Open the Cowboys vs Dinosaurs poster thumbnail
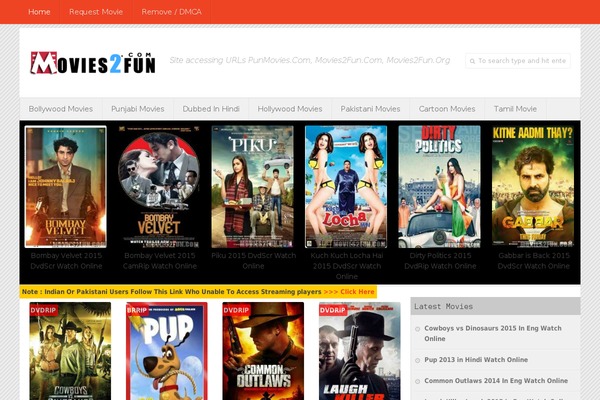 (x=70, y=351)
